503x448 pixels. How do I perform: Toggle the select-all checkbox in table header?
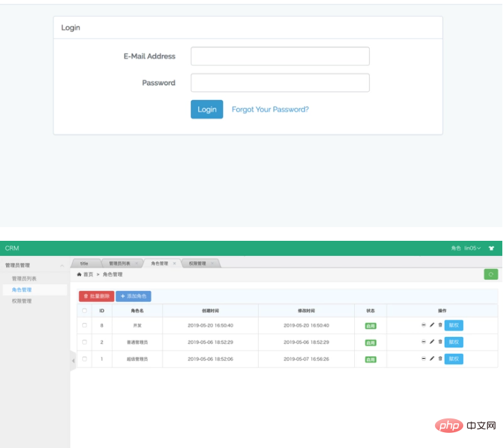point(84,311)
